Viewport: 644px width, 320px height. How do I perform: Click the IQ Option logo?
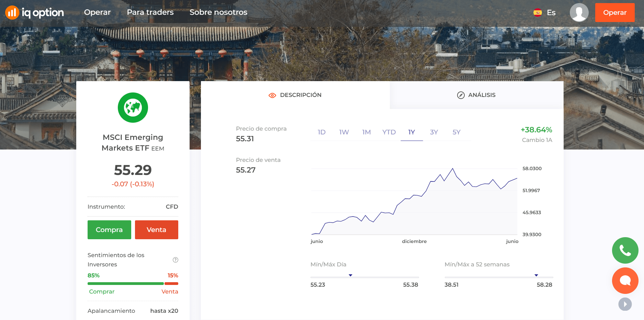pyautogui.click(x=34, y=13)
